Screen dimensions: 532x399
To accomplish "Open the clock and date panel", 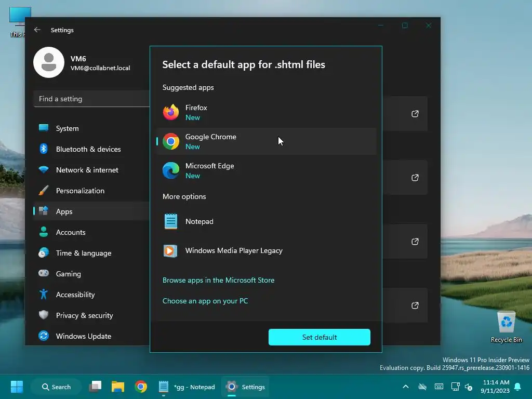I will coord(495,387).
